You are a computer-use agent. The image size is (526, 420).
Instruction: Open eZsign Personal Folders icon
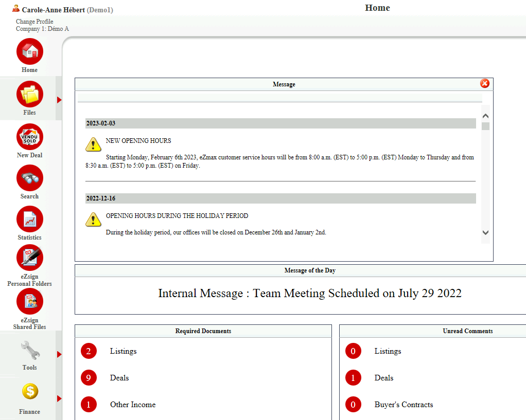coord(30,258)
